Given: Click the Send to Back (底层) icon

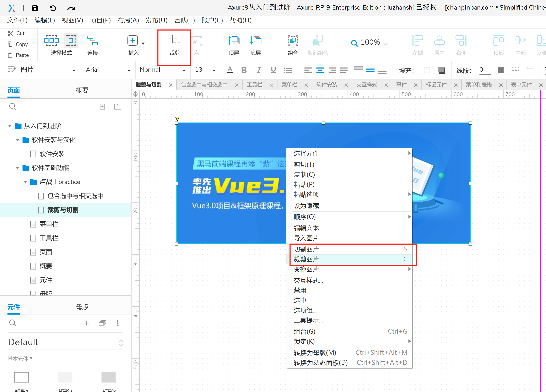Looking at the screenshot, I should point(255,40).
